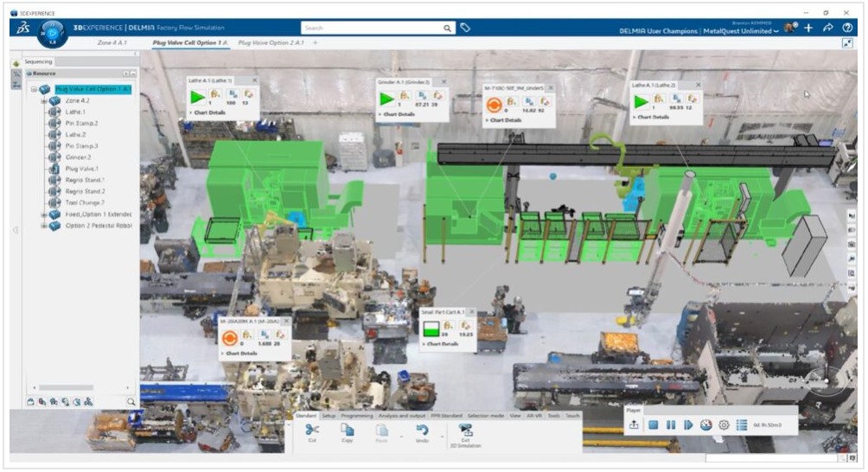The width and height of the screenshot is (868, 472).
Task: Click the expand view icon below the header
Action: 847,43
